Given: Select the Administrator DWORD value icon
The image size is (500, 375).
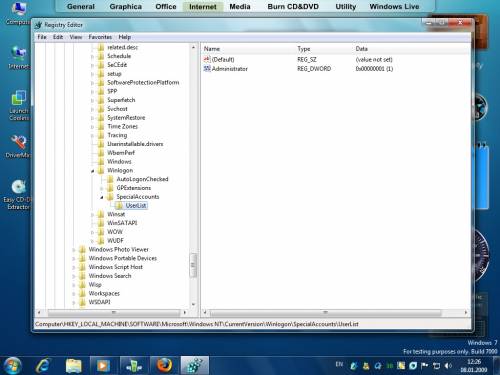Looking at the screenshot, I should point(207,69).
